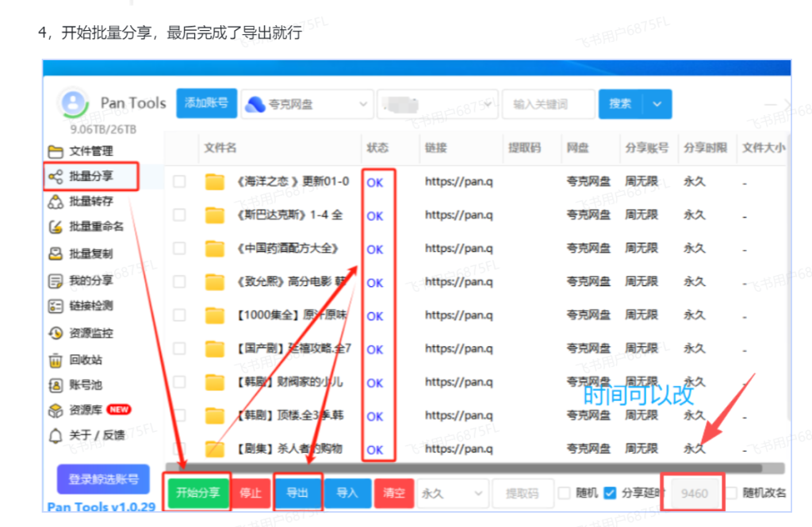Open the 夸克网盘 drive dropdown

click(x=308, y=104)
